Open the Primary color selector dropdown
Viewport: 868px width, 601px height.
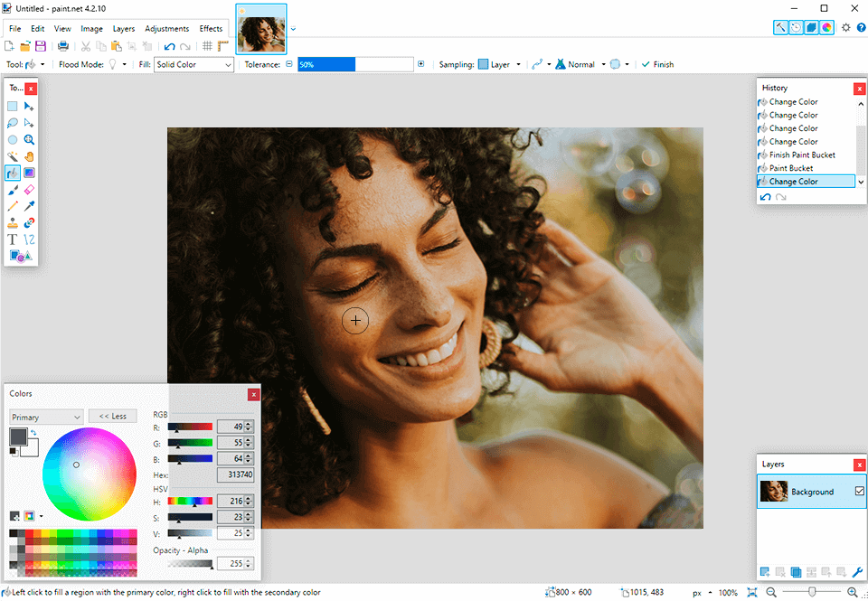(x=46, y=417)
